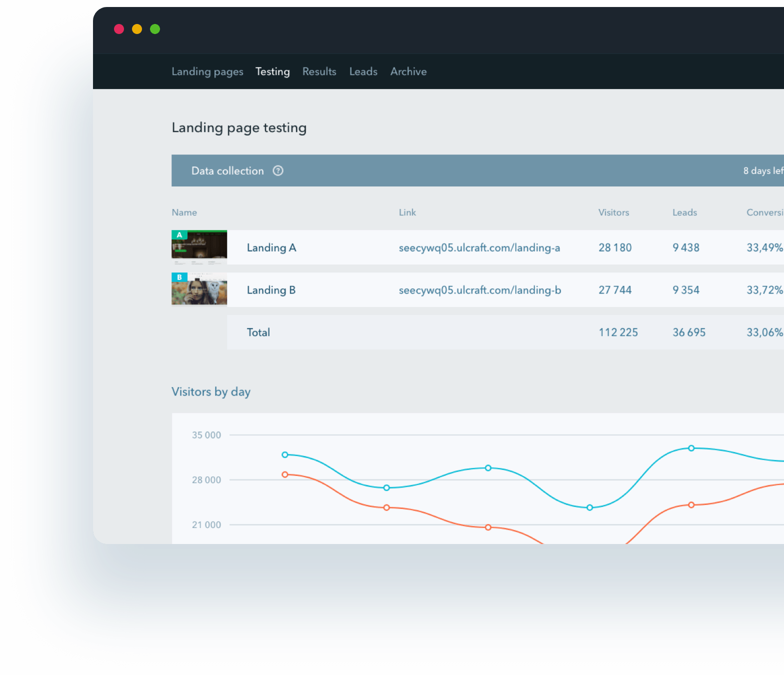Click the red close window dot

(119, 29)
